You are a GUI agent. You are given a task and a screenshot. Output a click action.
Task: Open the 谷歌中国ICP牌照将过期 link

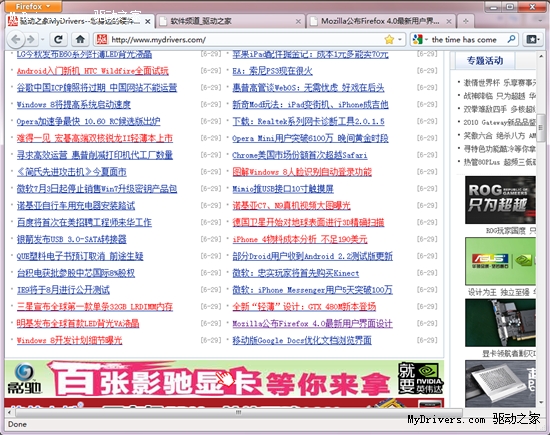click(97, 88)
